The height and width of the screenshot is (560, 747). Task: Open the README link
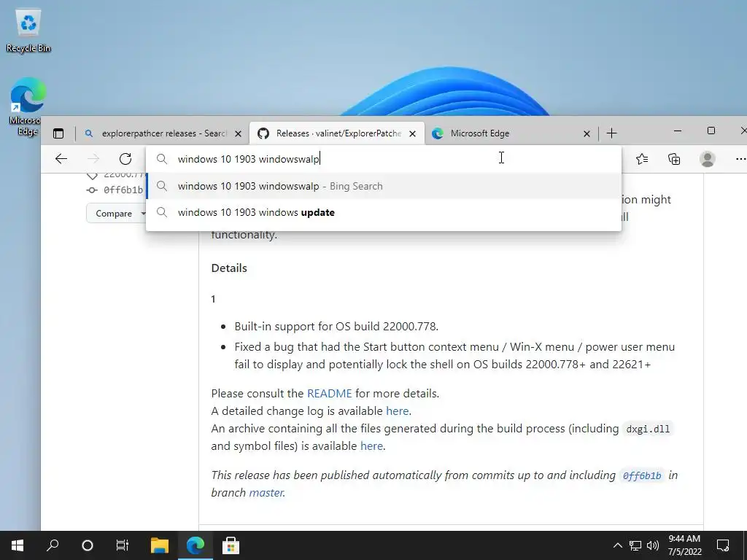click(x=329, y=393)
